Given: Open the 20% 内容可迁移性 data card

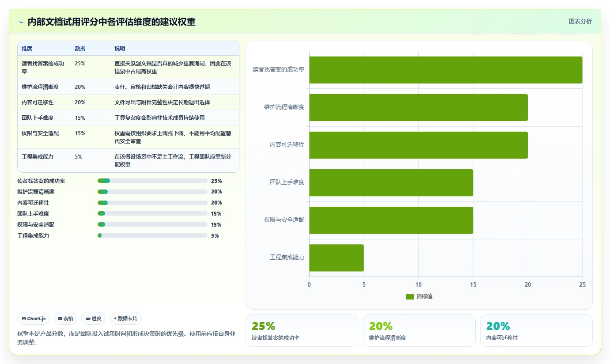Looking at the screenshot, I should (536, 330).
